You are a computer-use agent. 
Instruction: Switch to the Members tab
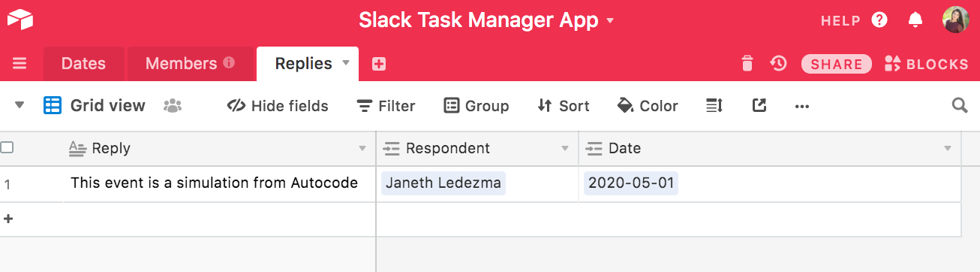tap(190, 64)
